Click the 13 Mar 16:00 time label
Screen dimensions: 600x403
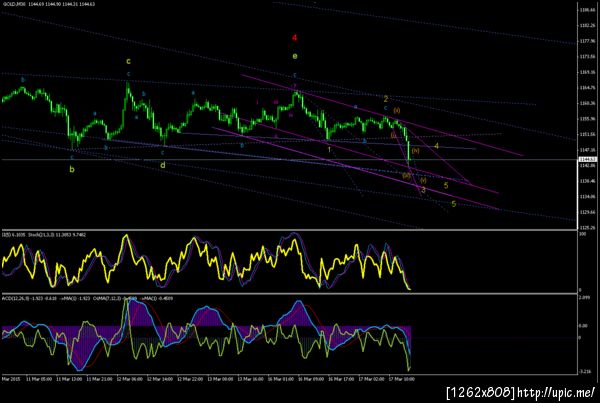click(x=251, y=379)
